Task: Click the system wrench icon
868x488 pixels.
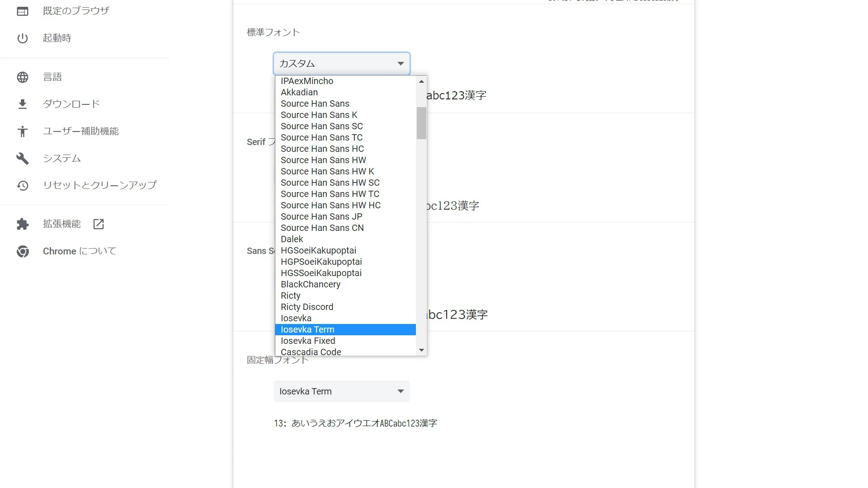Action: 23,159
